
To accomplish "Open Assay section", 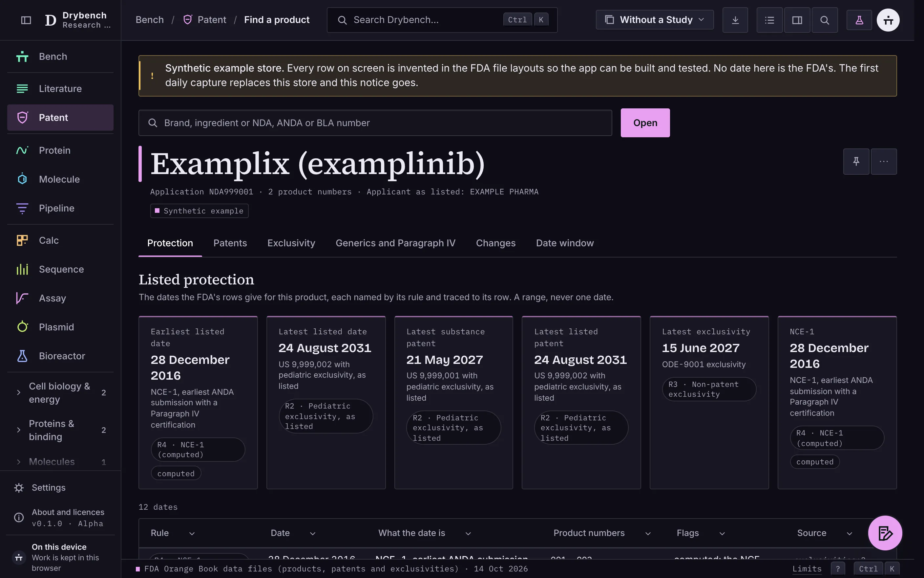I will click(x=60, y=298).
